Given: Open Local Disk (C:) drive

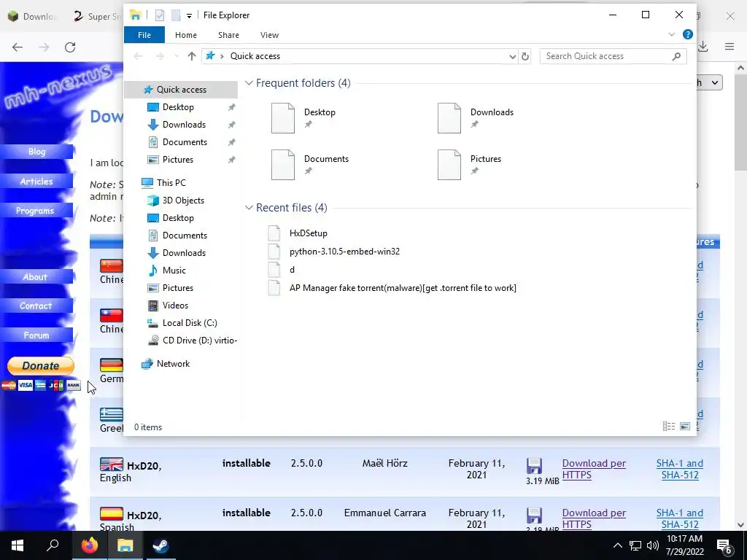Looking at the screenshot, I should tap(190, 323).
